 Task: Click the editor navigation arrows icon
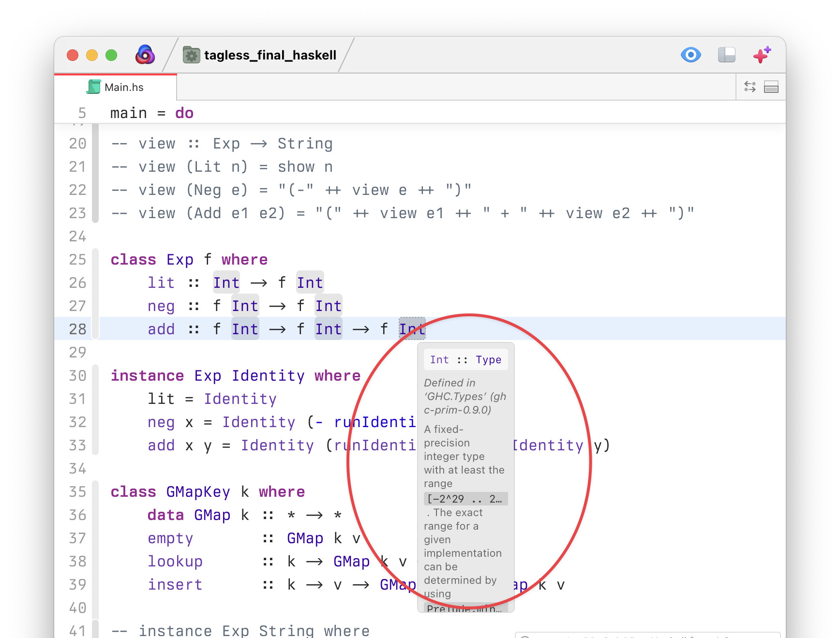pos(750,87)
